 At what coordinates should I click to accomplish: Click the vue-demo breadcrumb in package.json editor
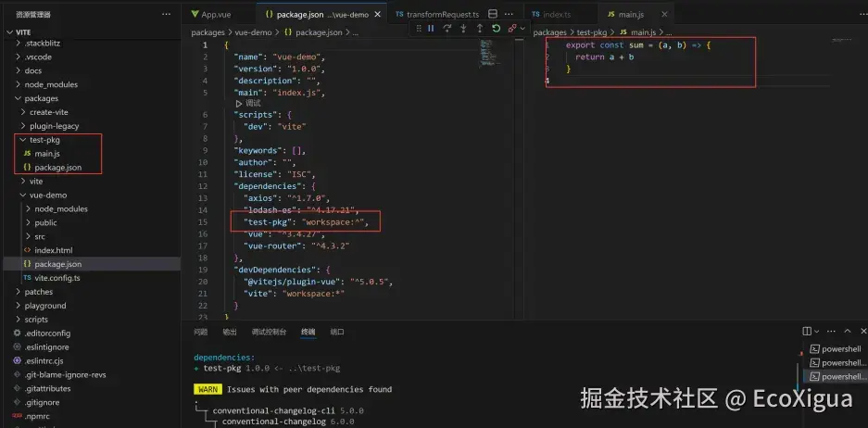point(253,32)
